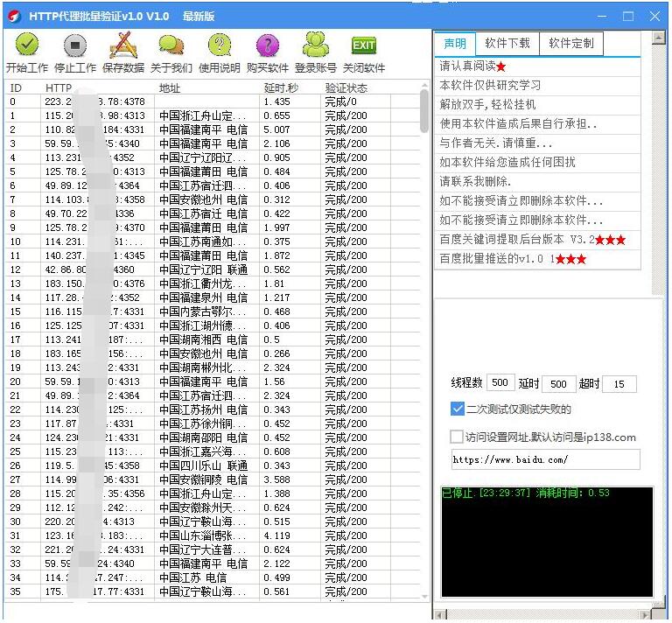Open 使用说明 help icon
This screenshot has height=623, width=672.
point(220,45)
